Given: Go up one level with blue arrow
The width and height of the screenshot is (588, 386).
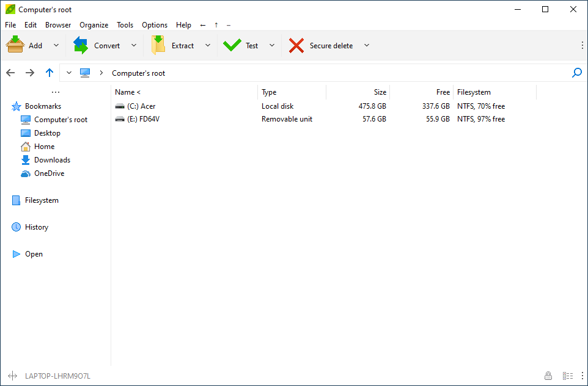Looking at the screenshot, I should 50,73.
